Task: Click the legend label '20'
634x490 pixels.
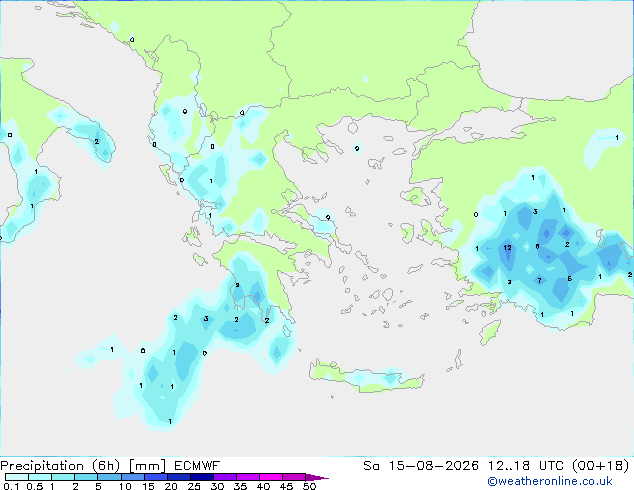Action: click(x=171, y=486)
